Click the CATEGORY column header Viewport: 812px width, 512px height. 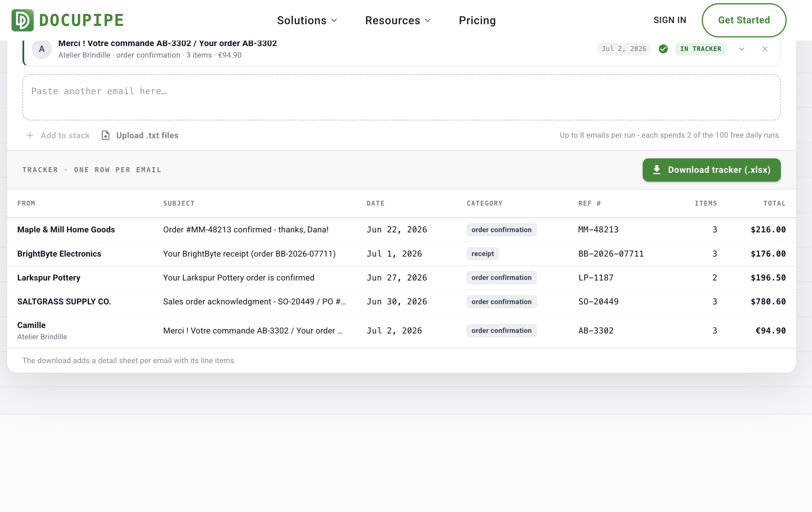click(484, 203)
